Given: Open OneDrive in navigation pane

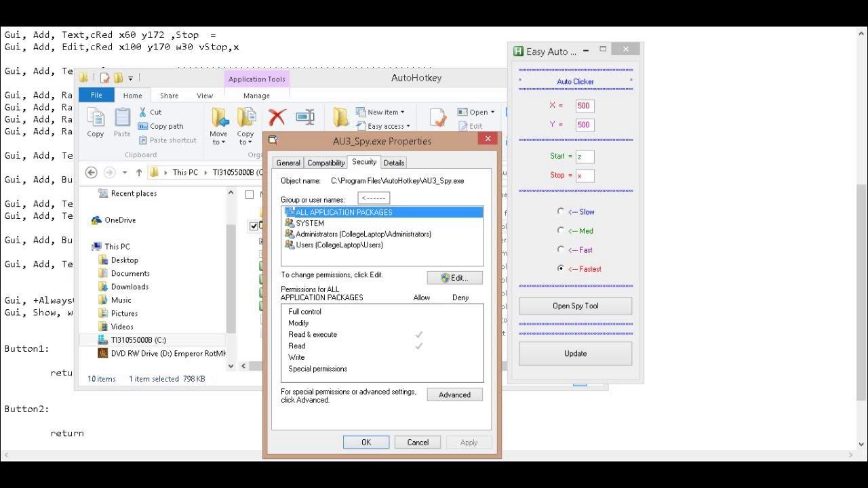Looking at the screenshot, I should [x=113, y=220].
